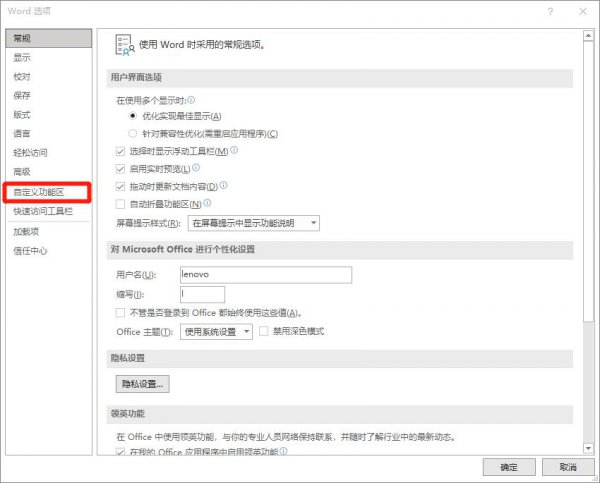The image size is (600, 483).
Task: Open the 语言 settings category
Action: pyautogui.click(x=49, y=134)
